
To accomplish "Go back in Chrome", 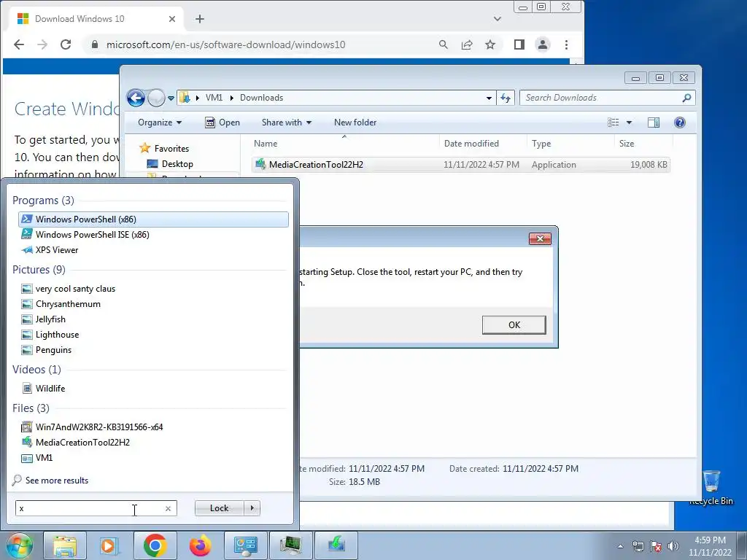I will (19, 44).
